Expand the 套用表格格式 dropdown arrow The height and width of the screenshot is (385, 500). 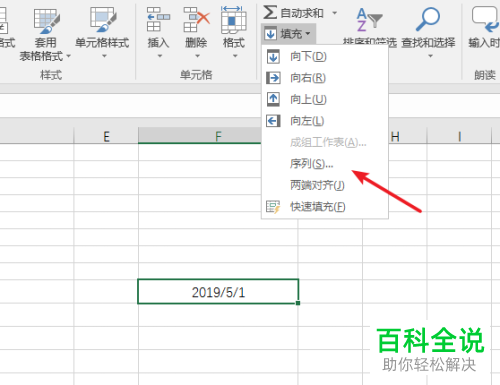[69, 56]
